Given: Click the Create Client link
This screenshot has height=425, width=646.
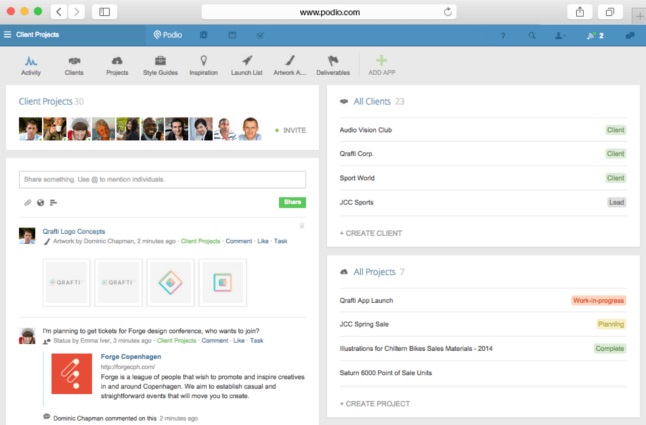Looking at the screenshot, I should coord(371,232).
